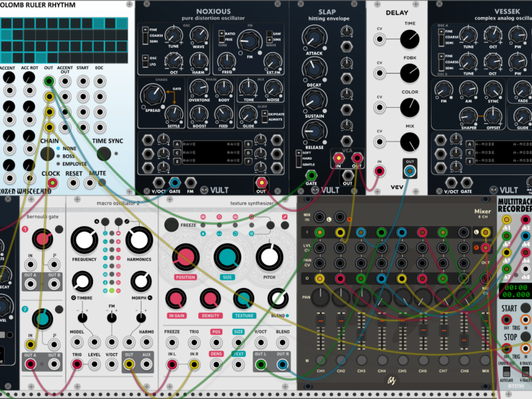
Task: Click the top-left cell of the Golomb rhythm grid
Action: 6,23
